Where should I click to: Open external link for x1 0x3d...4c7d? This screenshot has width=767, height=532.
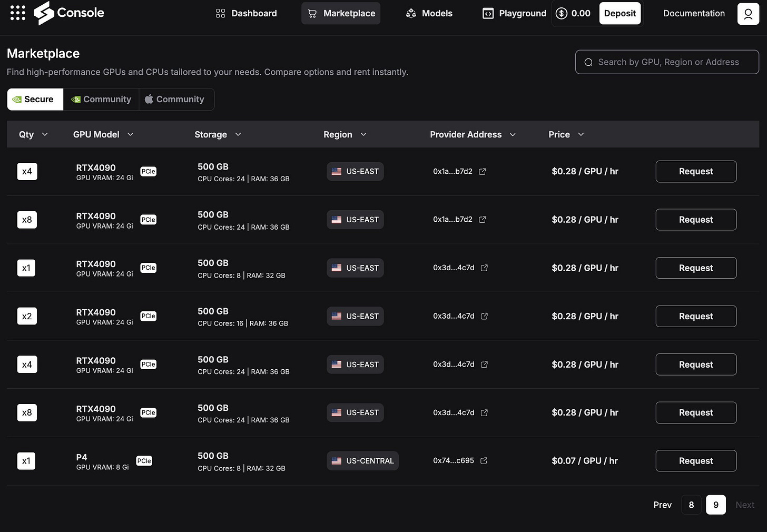pyautogui.click(x=484, y=268)
